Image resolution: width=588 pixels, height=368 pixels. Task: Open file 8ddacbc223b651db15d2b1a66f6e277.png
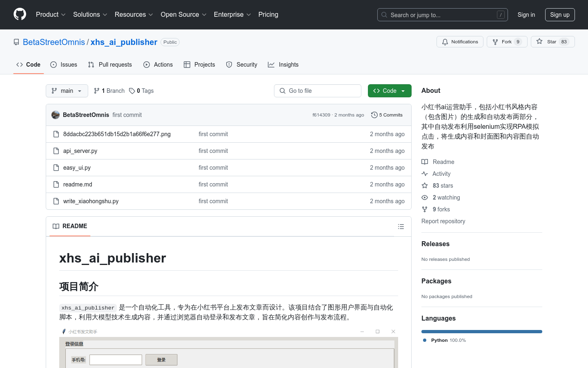point(117,134)
